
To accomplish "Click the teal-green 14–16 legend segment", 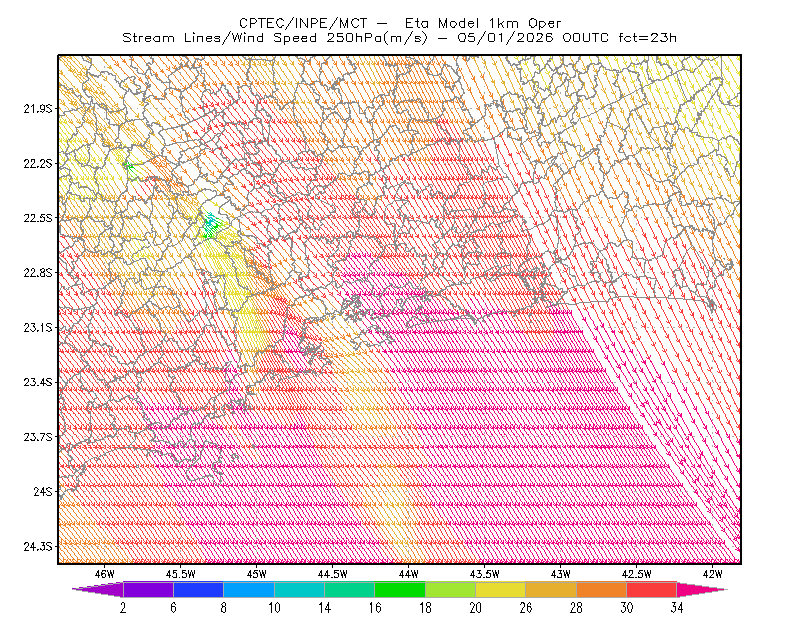I will pyautogui.click(x=349, y=589).
